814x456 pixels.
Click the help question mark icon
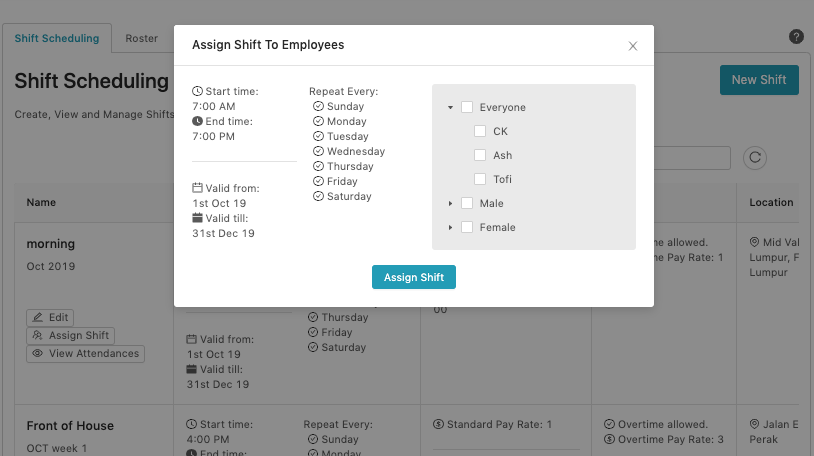tap(796, 36)
